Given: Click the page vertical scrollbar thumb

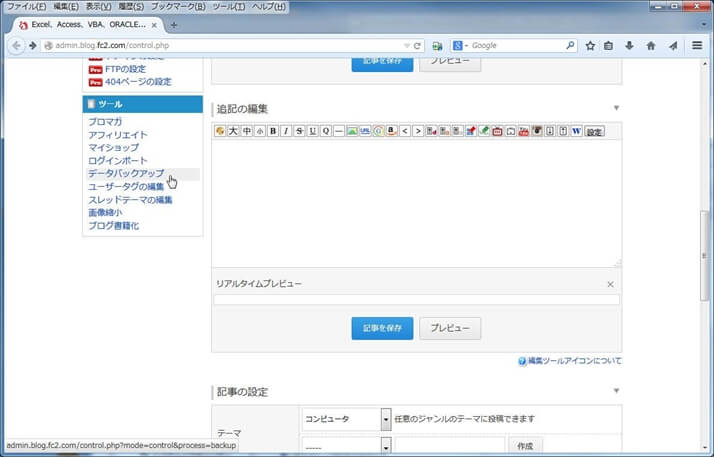Looking at the screenshot, I should tap(704, 255).
